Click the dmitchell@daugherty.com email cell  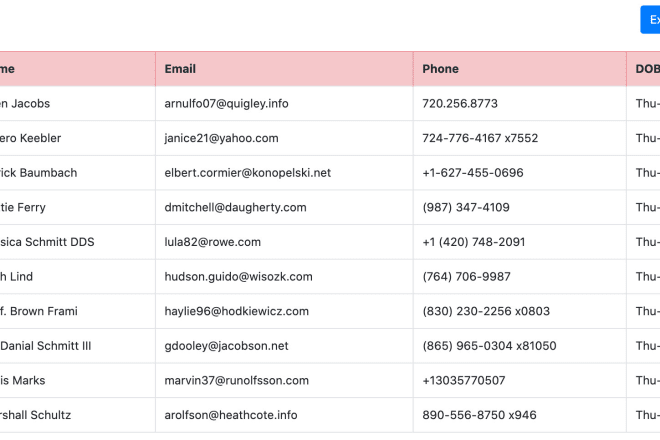[235, 207]
